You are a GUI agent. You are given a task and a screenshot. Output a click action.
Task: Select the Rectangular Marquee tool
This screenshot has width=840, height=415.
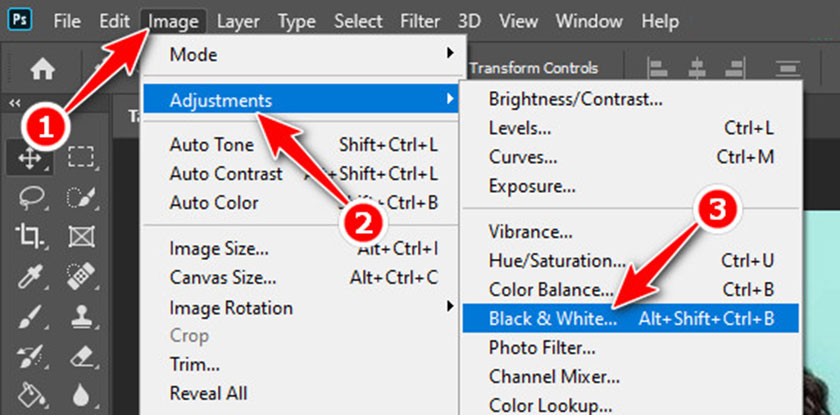(x=81, y=159)
